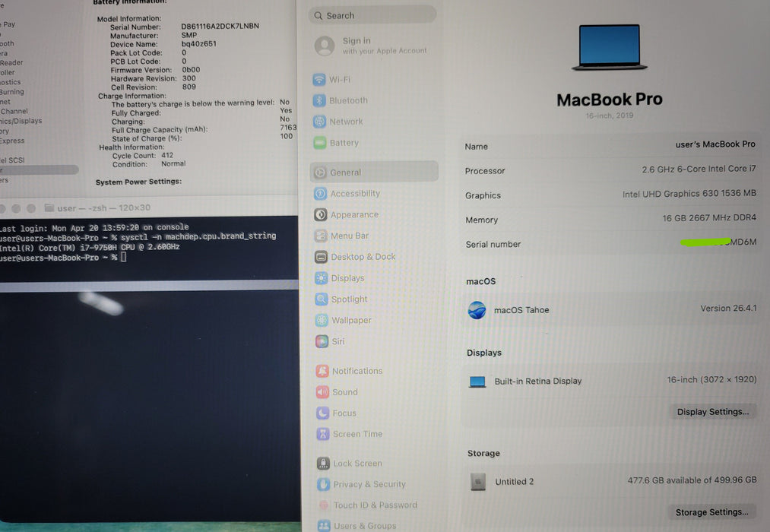Click the battery Serial Number value D861116A2DCK7LNBN
The image size is (770, 532).
point(220,26)
